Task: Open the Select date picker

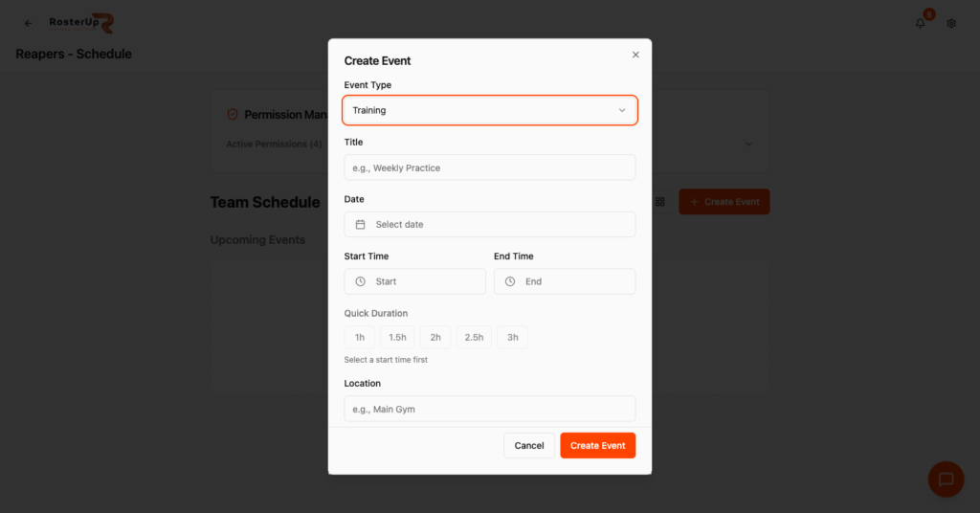Action: point(490,224)
